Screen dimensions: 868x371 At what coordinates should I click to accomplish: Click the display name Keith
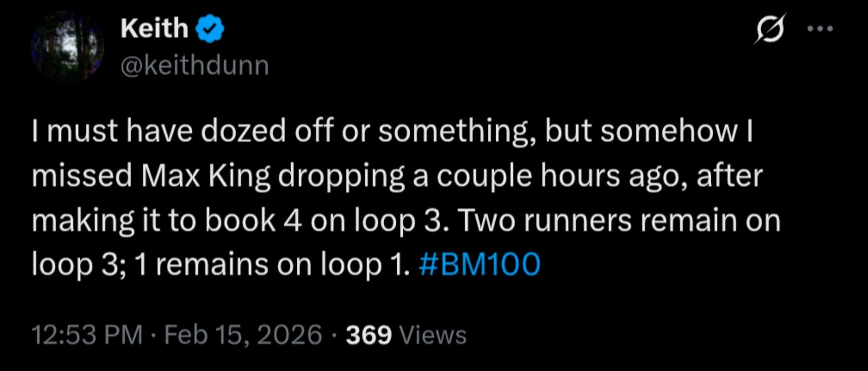(x=154, y=29)
